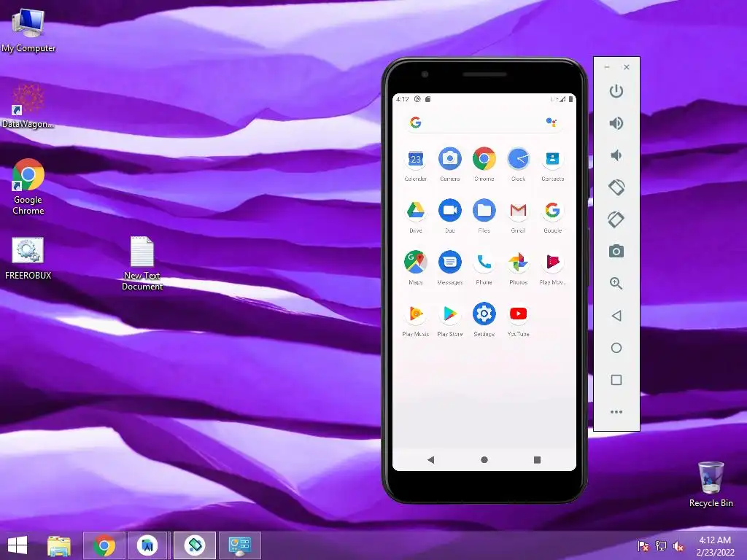This screenshot has height=560, width=747.
Task: Select the Recycle Bin icon
Action: click(711, 484)
